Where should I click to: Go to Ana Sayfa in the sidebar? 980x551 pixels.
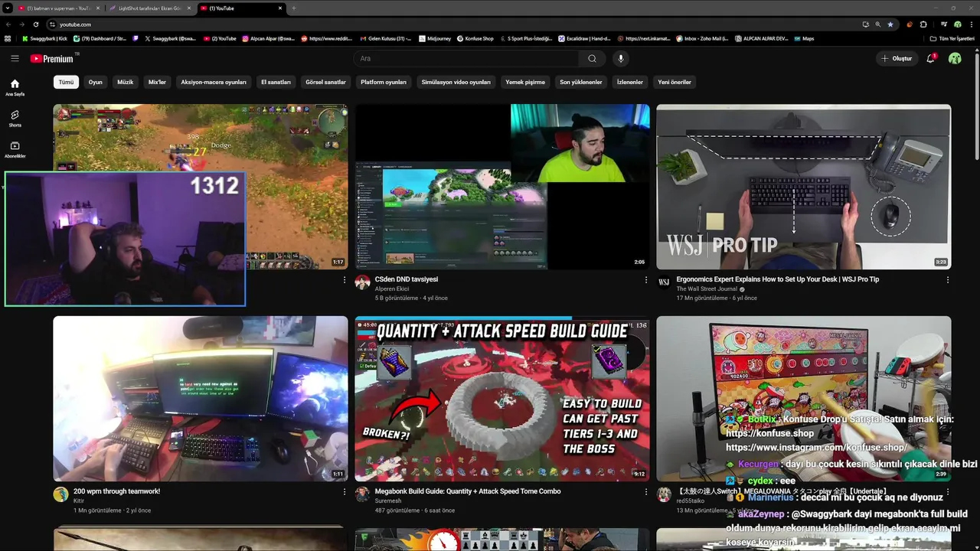tap(15, 87)
